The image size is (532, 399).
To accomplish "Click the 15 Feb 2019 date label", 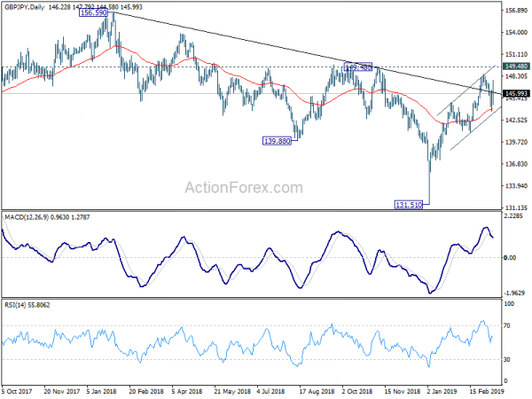I will click(487, 391).
